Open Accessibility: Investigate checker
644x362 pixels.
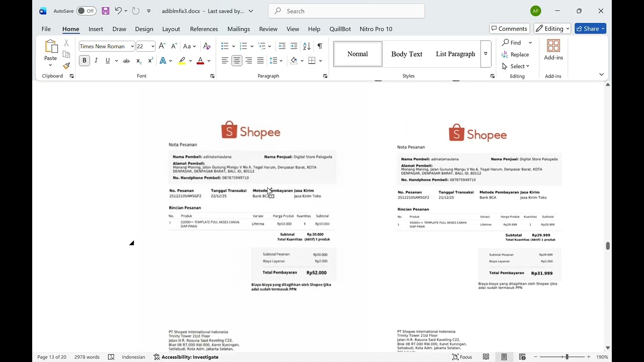(x=186, y=357)
